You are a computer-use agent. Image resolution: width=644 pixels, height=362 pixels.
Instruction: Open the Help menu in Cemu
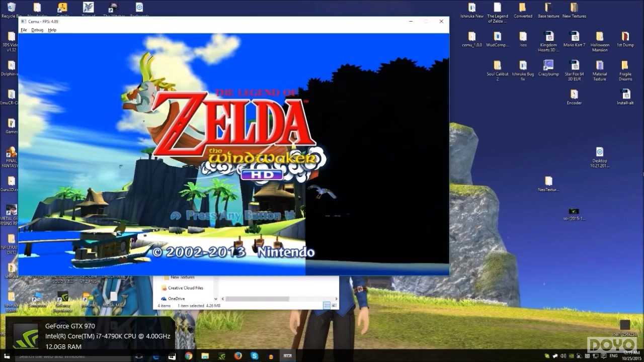[52, 30]
